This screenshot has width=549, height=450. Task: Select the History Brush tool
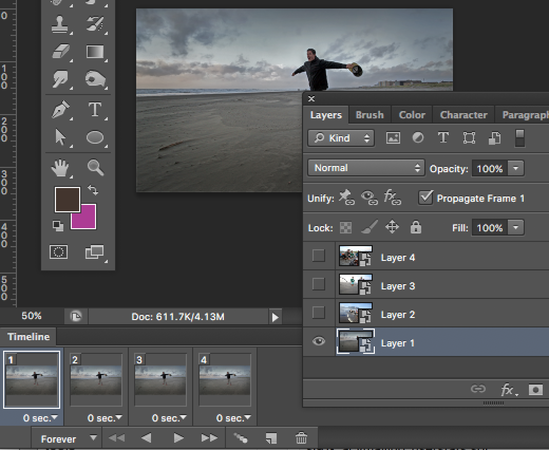[x=95, y=25]
